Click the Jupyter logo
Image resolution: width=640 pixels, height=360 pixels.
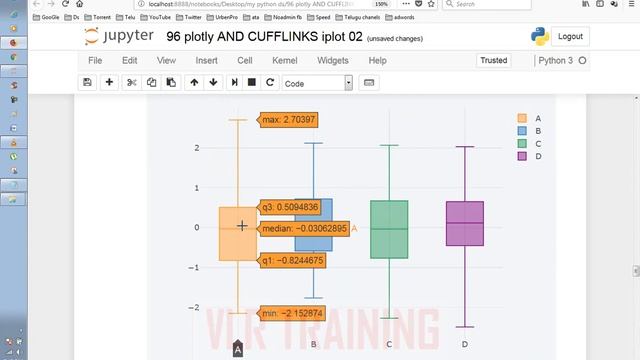pos(119,36)
